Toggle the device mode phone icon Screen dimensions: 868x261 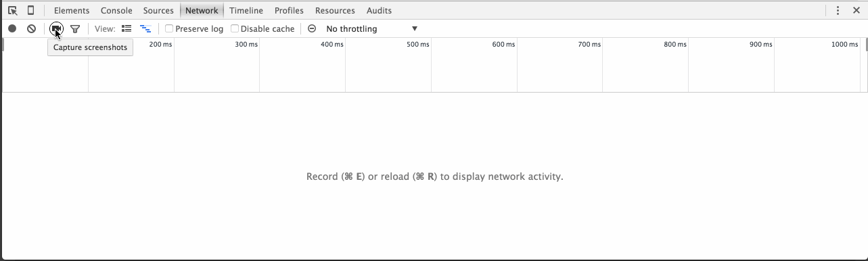30,11
